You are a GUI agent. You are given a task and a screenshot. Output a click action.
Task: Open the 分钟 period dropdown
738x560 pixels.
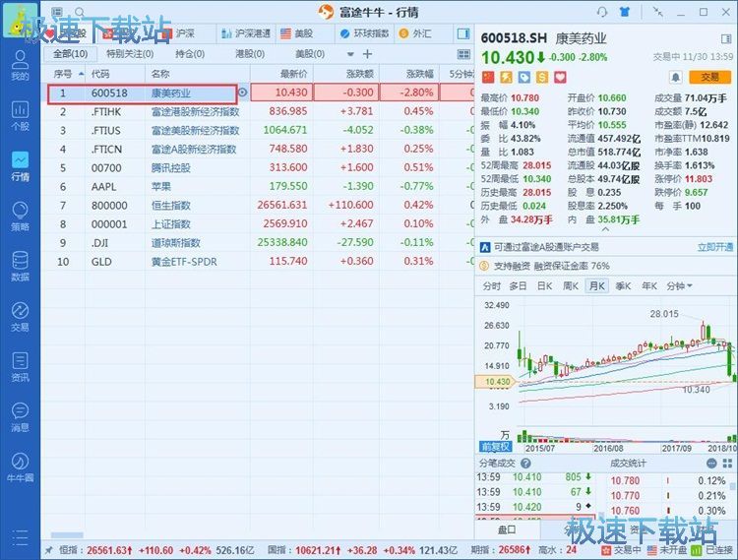pos(679,285)
